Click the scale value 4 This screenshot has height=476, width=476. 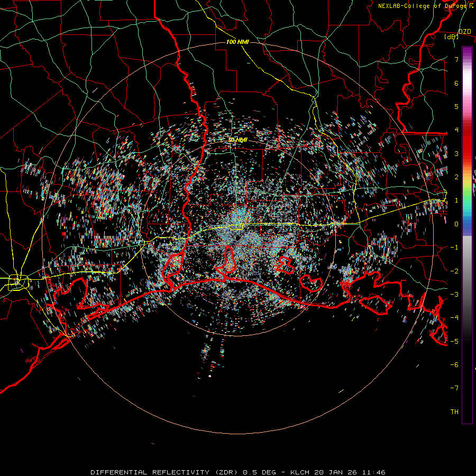click(x=456, y=130)
